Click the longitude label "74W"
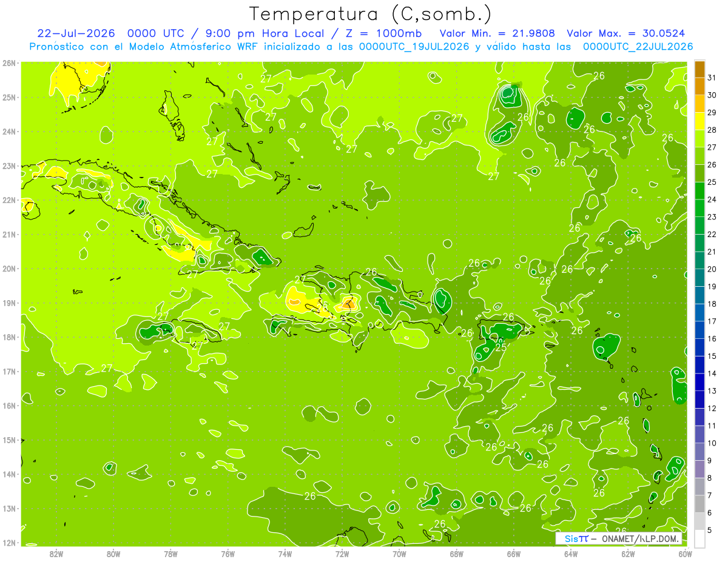 pyautogui.click(x=285, y=554)
